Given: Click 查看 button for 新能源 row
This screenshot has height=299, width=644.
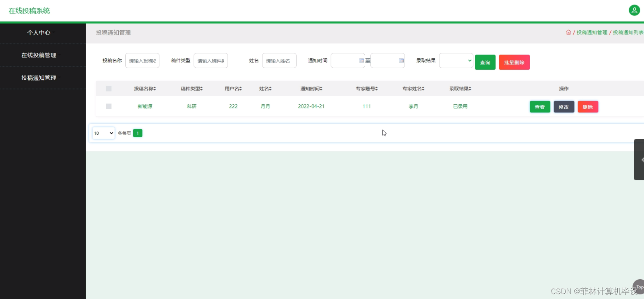Looking at the screenshot, I should tap(540, 107).
